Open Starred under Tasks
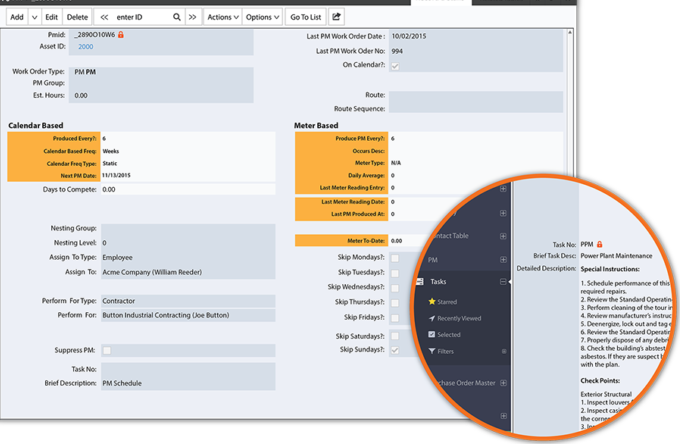 (x=447, y=302)
